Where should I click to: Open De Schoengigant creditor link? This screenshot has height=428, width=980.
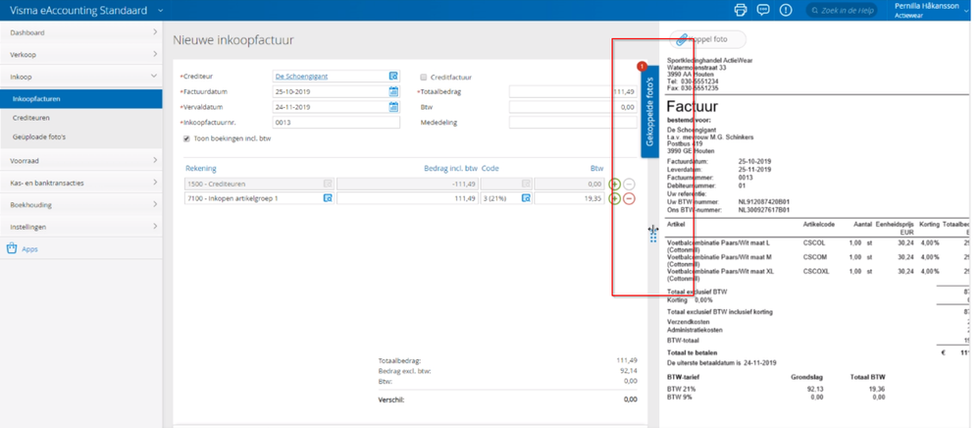[x=301, y=77]
